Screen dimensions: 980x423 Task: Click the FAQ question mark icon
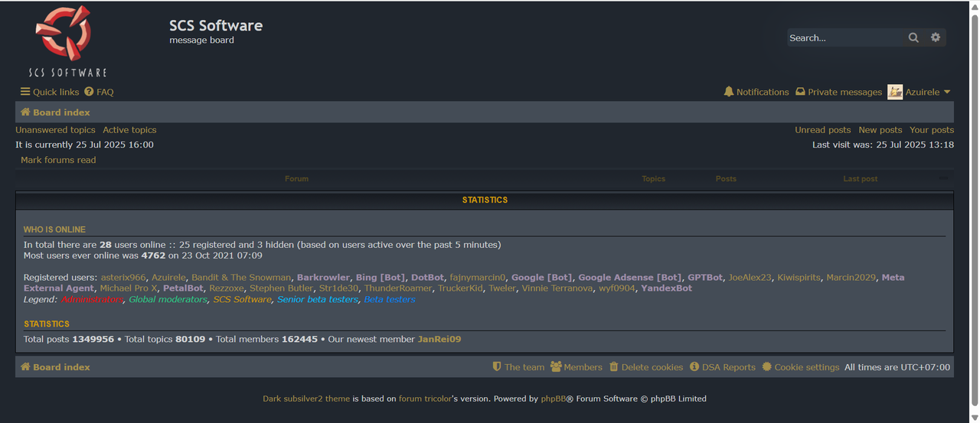(x=89, y=92)
